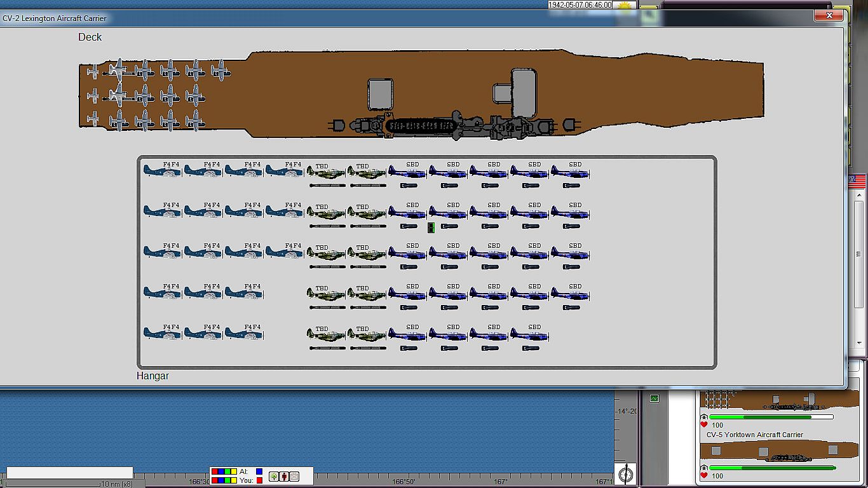
Task: Click the Lexington island superstructure on deck
Action: (x=454, y=125)
